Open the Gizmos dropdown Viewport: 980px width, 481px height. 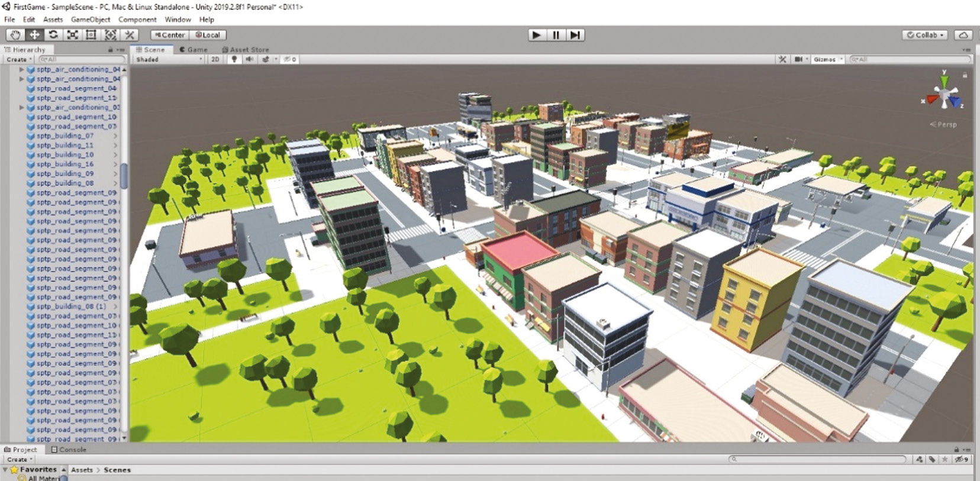tap(827, 59)
